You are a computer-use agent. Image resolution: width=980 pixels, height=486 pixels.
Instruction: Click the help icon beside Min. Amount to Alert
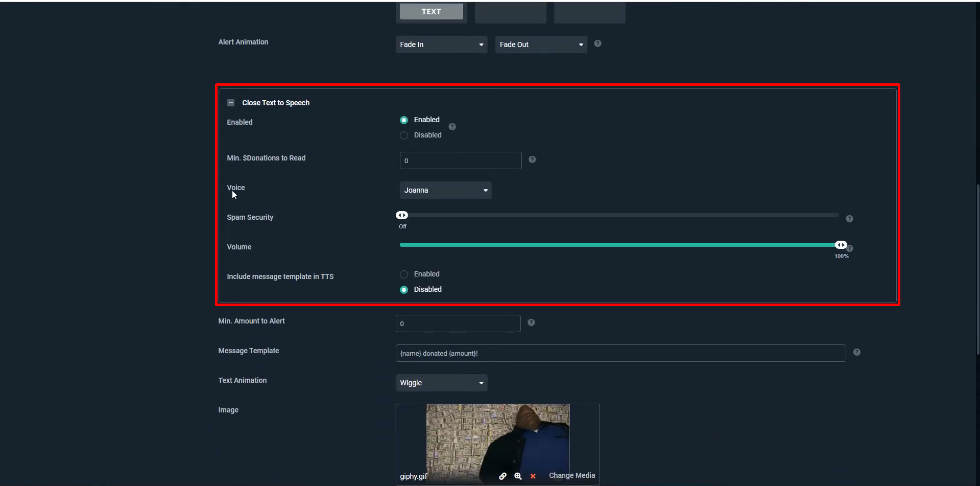tap(531, 322)
